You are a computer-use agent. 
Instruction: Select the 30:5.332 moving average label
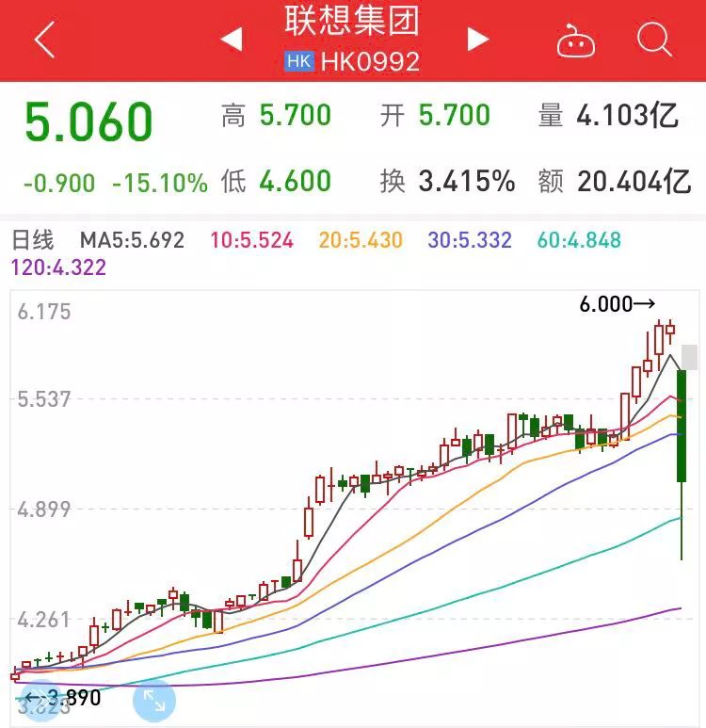(472, 240)
